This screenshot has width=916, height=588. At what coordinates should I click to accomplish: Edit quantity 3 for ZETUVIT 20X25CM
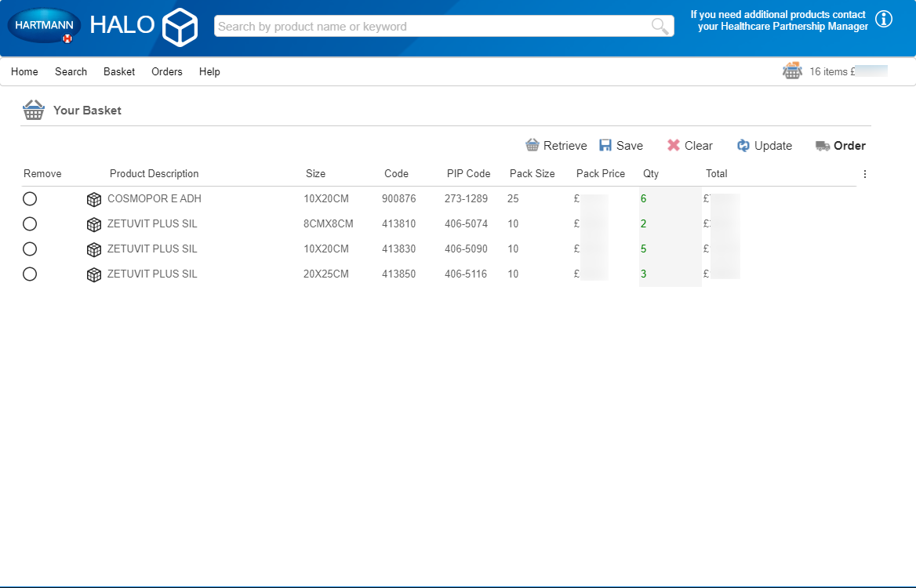[x=670, y=274]
